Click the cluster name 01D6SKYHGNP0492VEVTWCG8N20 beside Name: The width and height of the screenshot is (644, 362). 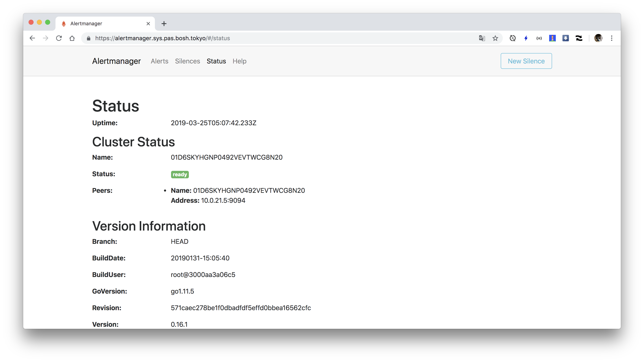227,157
